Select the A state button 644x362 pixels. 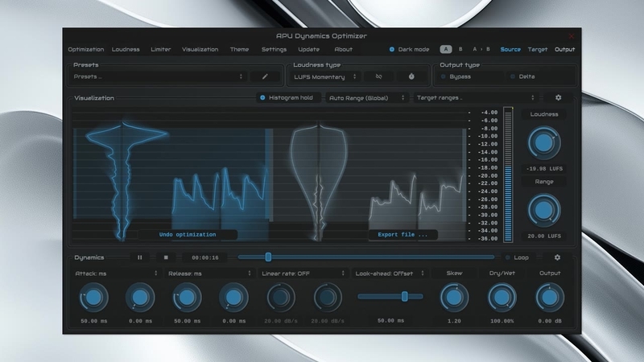point(446,49)
